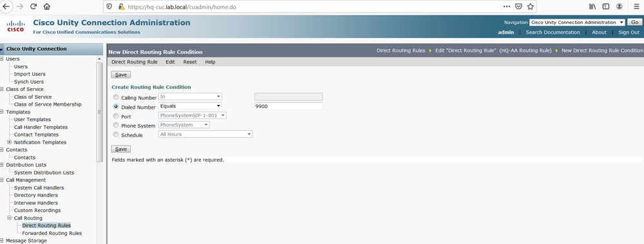Viewport: 644px width, 244px height.
Task: Go forward with the browser forward arrow
Action: coord(19,6)
